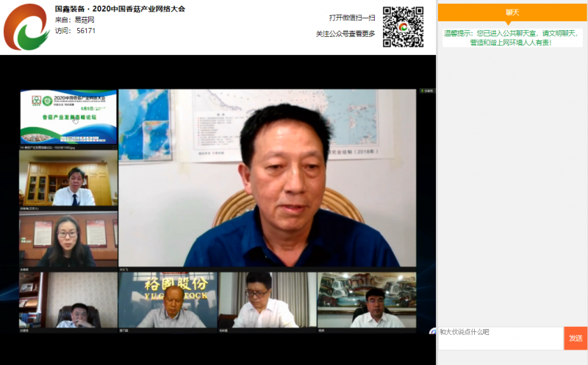Click the site logo at top left
The height and width of the screenshot is (365, 588).
[26, 27]
